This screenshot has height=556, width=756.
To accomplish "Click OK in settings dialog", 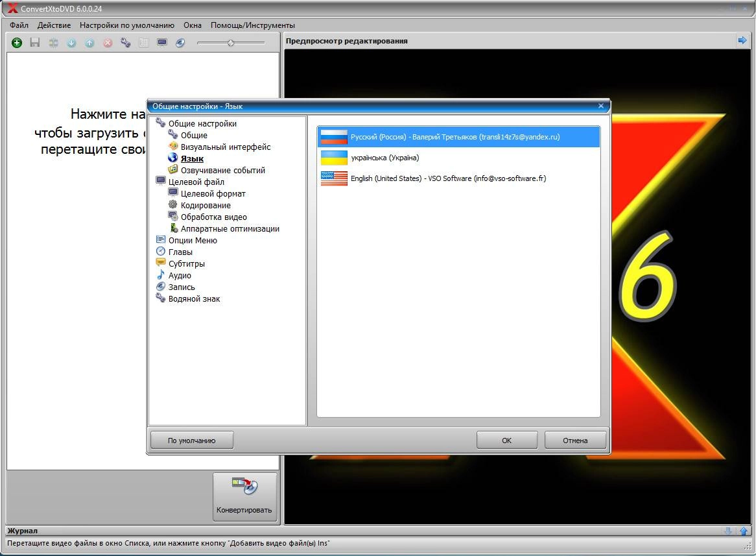I will 507,440.
